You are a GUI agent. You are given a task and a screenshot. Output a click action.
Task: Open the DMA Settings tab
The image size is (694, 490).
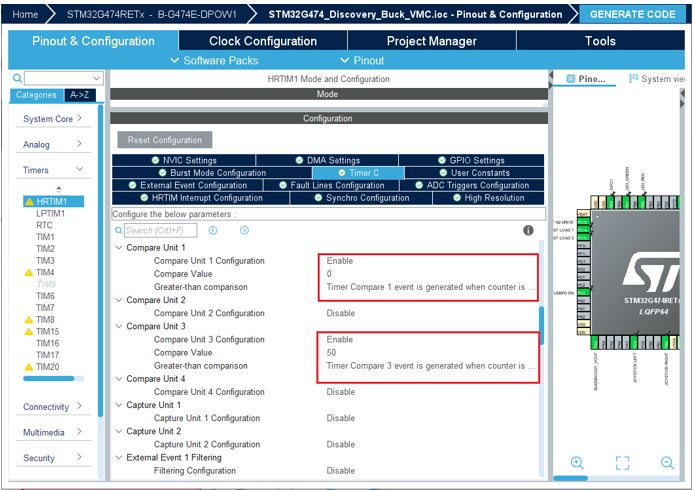click(x=327, y=160)
